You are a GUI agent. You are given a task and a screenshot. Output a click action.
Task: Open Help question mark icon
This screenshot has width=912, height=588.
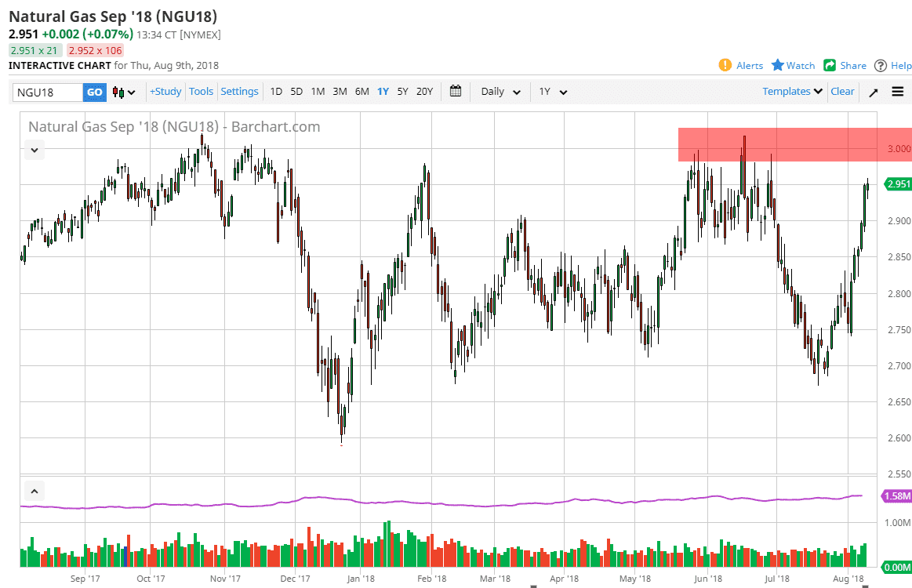[881, 66]
